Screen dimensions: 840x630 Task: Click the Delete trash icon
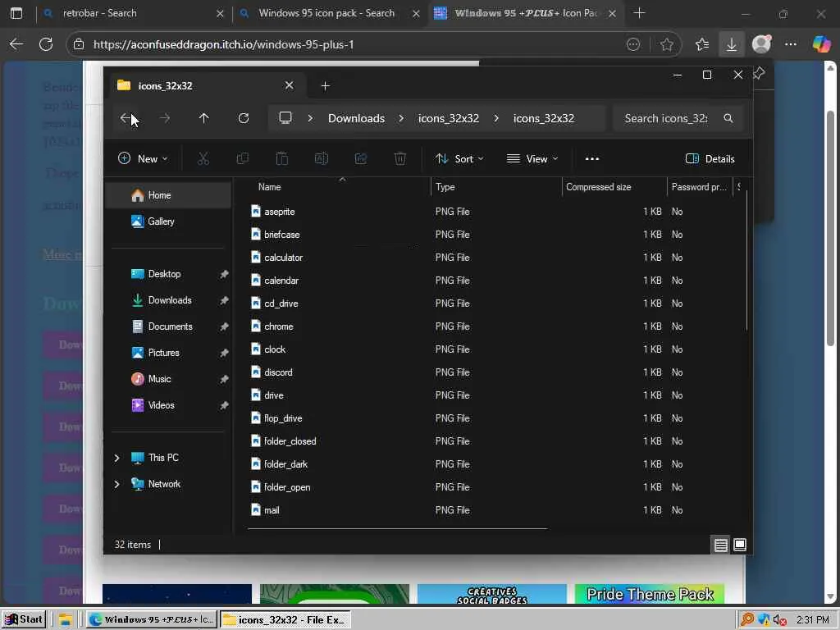point(400,158)
